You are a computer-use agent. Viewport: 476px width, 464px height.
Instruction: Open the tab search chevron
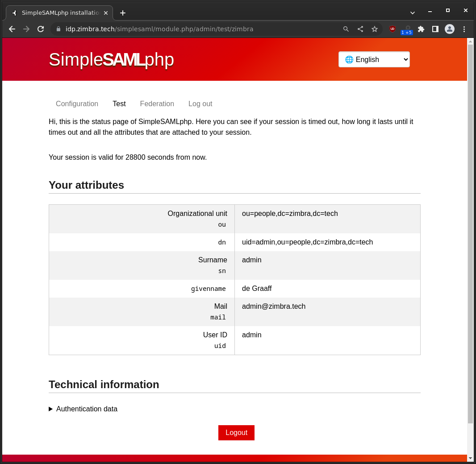[x=412, y=13]
